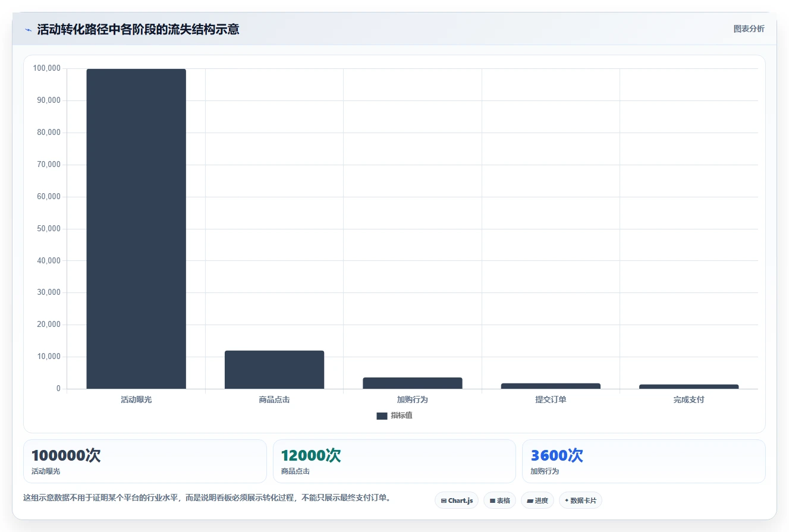Click the 10,000 y-axis tick label
The image size is (789, 532).
[49, 357]
